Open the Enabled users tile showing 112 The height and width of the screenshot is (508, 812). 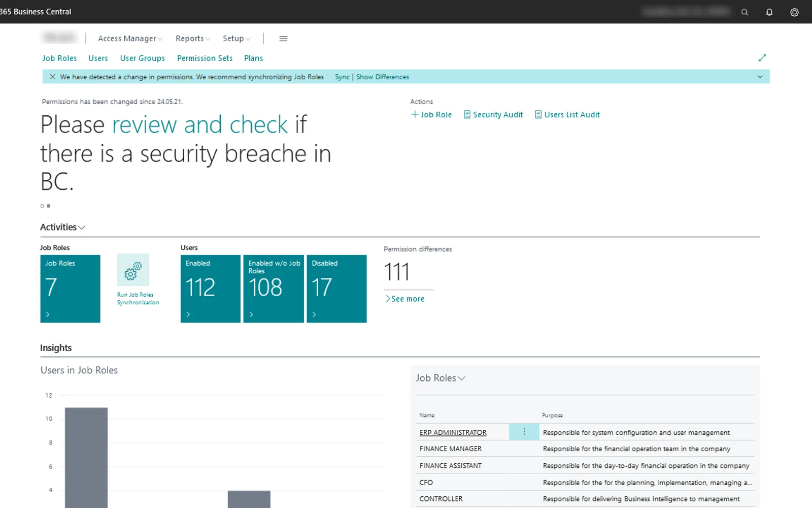coord(210,289)
